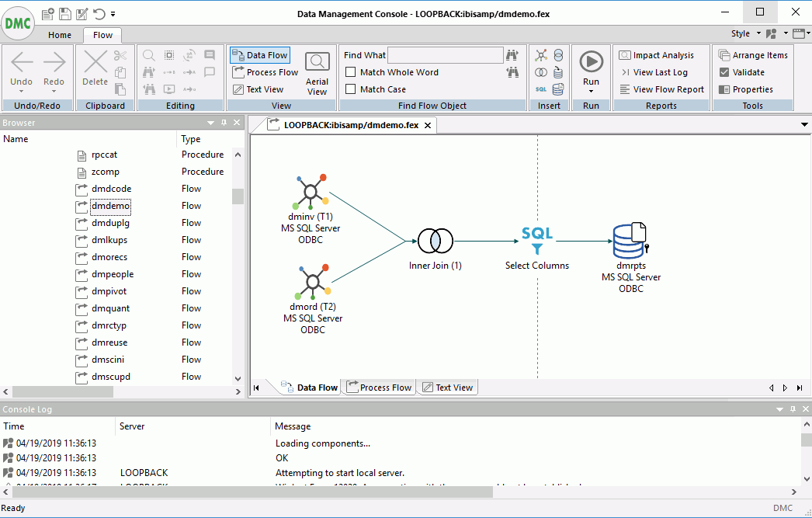This screenshot has height=518, width=812.
Task: Open the document tab list dropdown arrow
Action: (x=803, y=124)
